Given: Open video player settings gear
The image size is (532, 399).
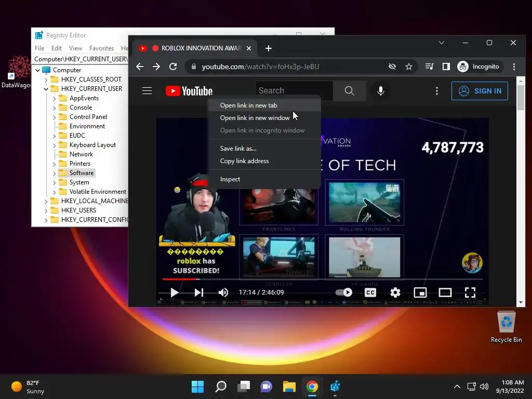Looking at the screenshot, I should pyautogui.click(x=395, y=292).
